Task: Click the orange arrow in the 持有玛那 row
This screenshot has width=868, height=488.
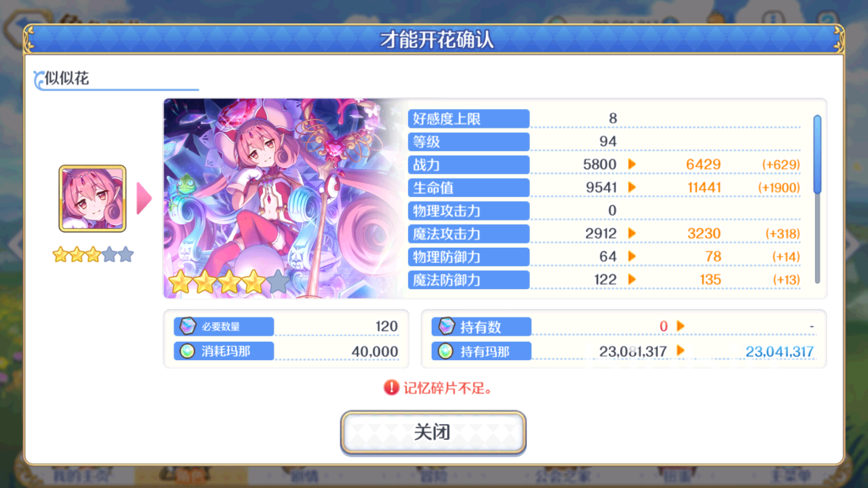Action: point(680,351)
